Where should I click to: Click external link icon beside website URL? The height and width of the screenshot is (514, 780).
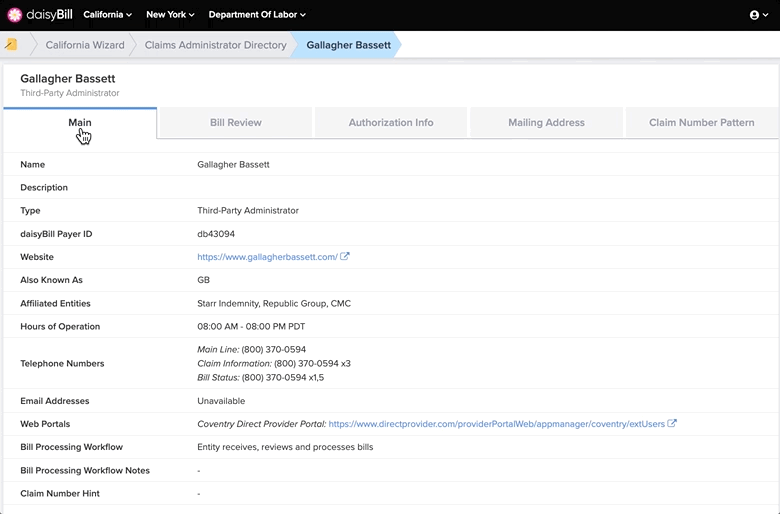click(x=345, y=256)
